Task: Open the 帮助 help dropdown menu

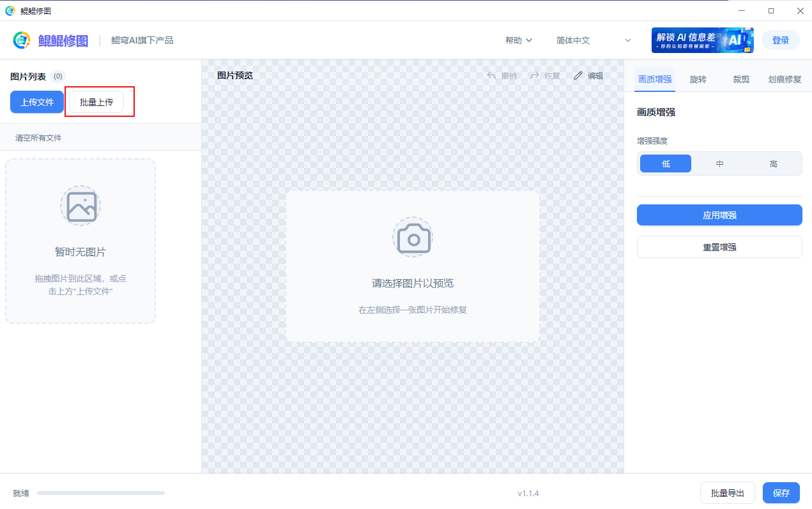Action: (518, 40)
